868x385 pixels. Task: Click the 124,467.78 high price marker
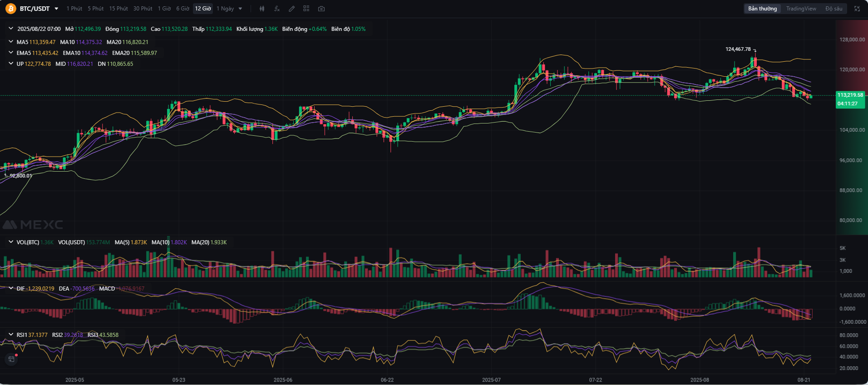(738, 49)
